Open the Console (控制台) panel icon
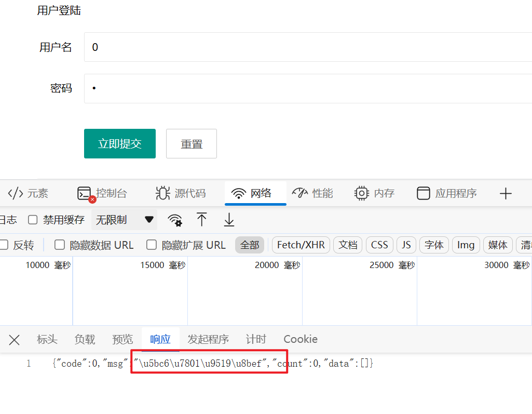 point(84,194)
